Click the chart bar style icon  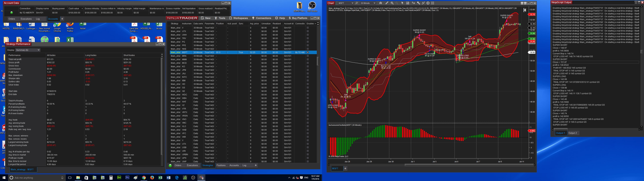click(381, 3)
